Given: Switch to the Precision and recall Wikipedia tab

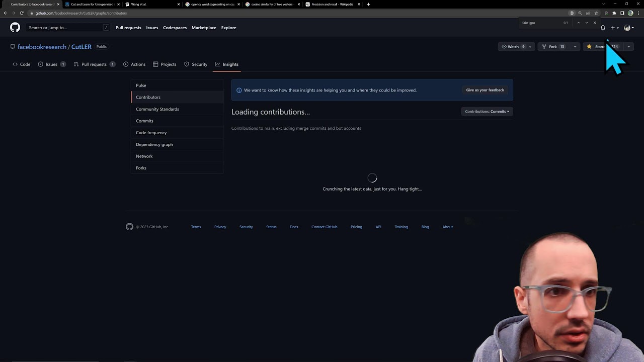Looking at the screenshot, I should click(x=332, y=4).
